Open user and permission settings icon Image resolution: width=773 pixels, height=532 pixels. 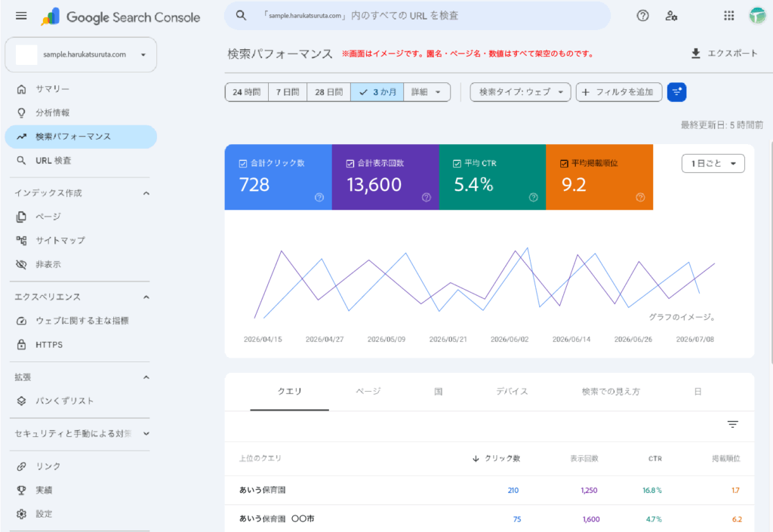pyautogui.click(x=671, y=16)
